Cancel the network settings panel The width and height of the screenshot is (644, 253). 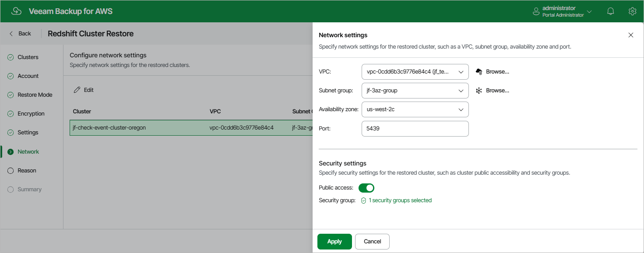click(372, 242)
